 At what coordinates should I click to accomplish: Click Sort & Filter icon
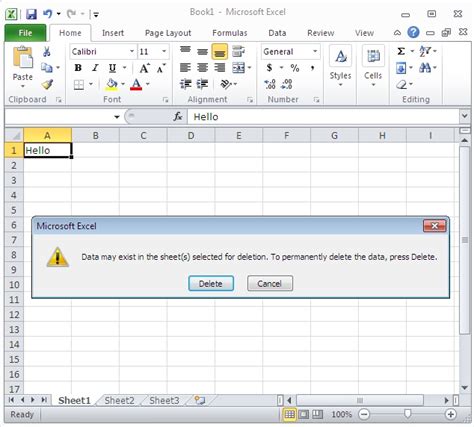point(425,51)
